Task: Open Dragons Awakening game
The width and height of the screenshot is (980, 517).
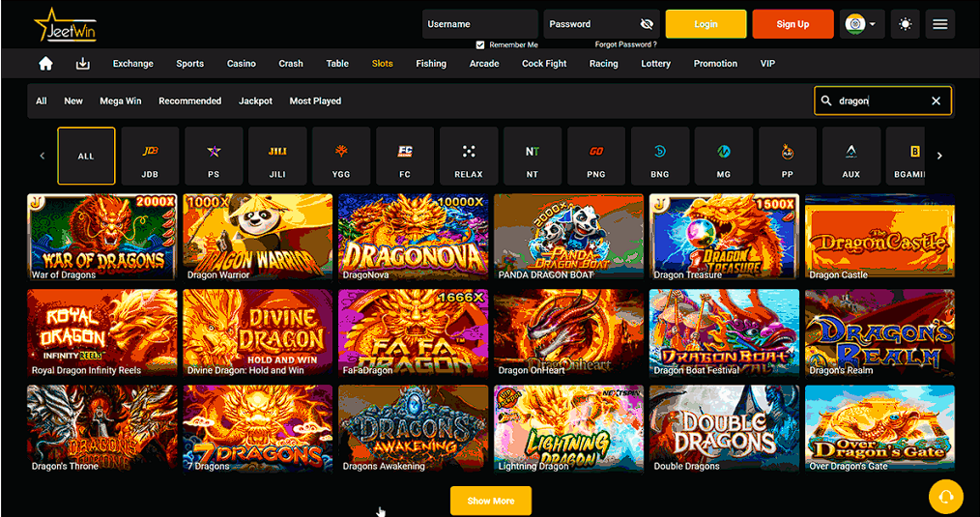Action: click(x=413, y=427)
